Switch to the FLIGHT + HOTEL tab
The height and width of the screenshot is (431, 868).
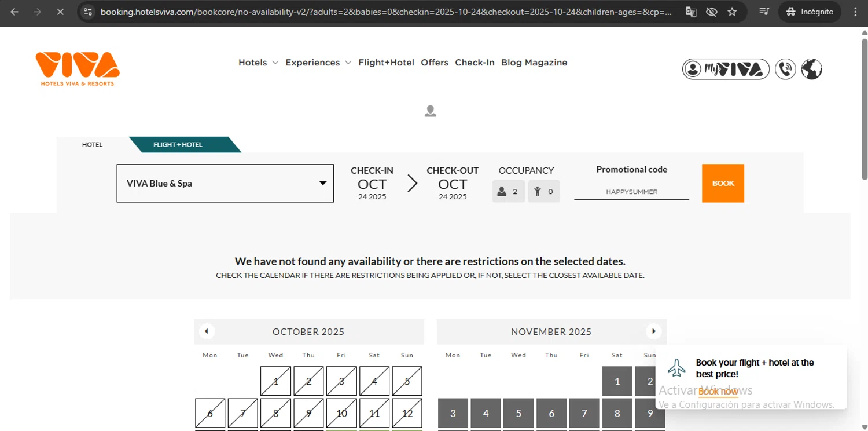(x=178, y=145)
